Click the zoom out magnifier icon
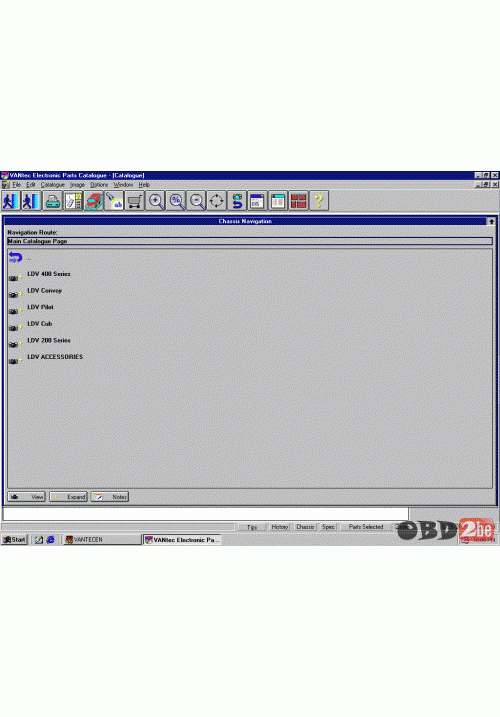 pos(197,201)
